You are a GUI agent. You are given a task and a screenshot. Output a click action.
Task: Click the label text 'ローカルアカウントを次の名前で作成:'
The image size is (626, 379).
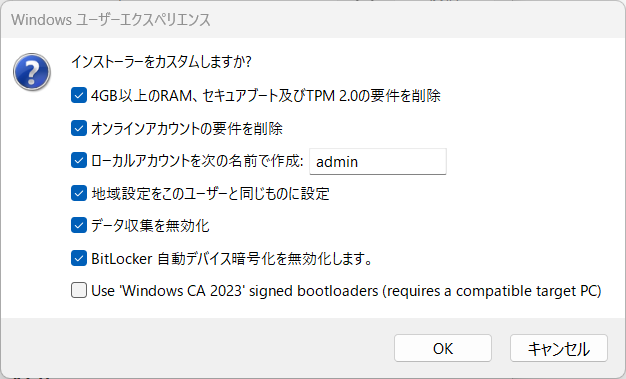coord(197,161)
